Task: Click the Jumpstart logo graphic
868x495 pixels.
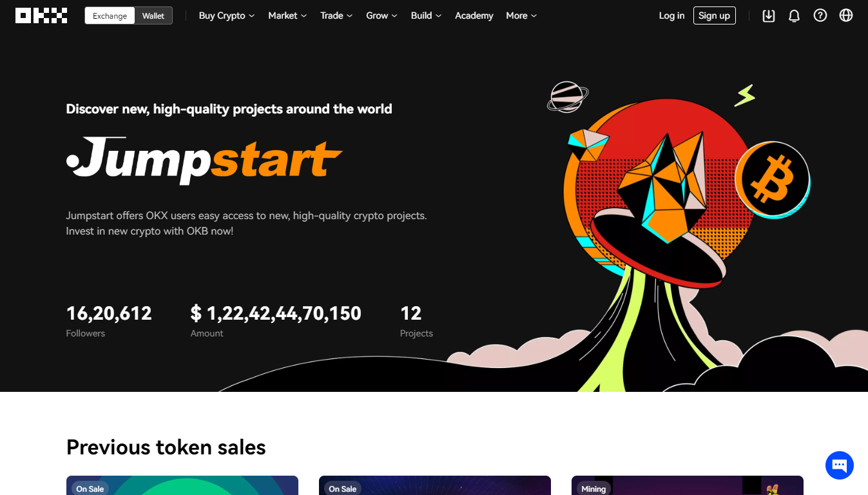Action: pos(204,159)
